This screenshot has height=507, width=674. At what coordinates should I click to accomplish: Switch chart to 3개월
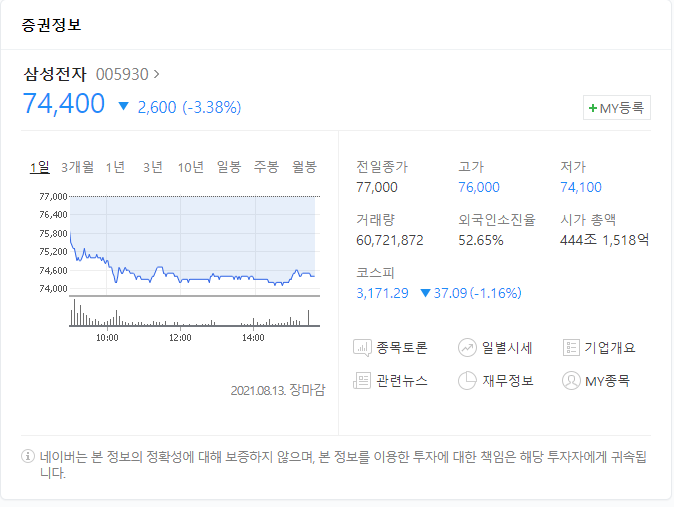[x=77, y=167]
